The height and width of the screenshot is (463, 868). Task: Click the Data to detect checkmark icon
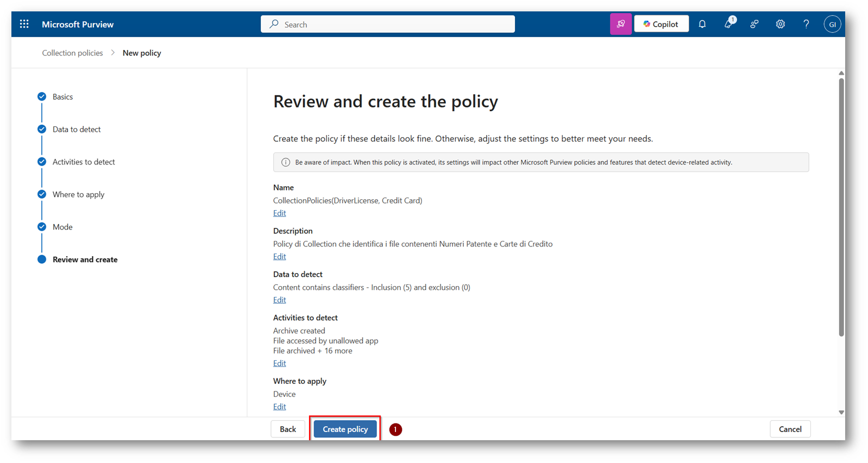point(42,129)
